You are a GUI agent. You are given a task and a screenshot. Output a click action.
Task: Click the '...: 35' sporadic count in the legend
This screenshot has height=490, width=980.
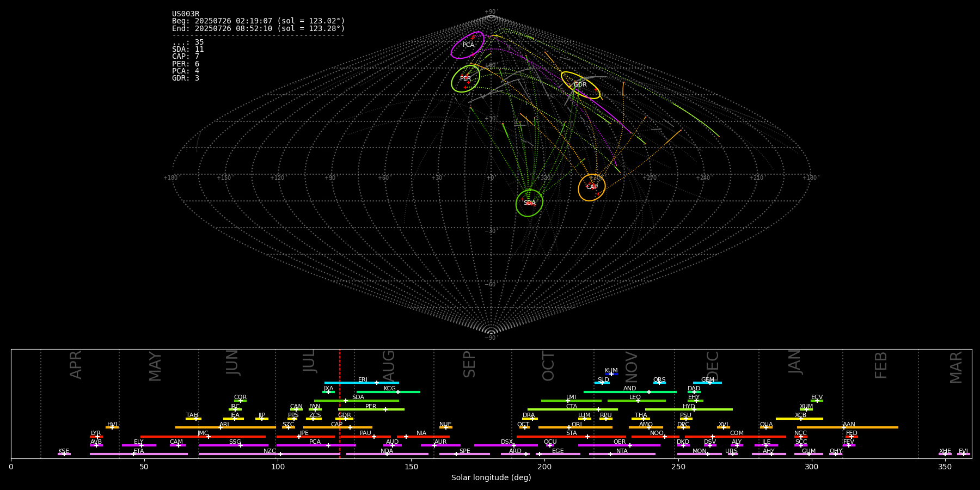pos(188,42)
